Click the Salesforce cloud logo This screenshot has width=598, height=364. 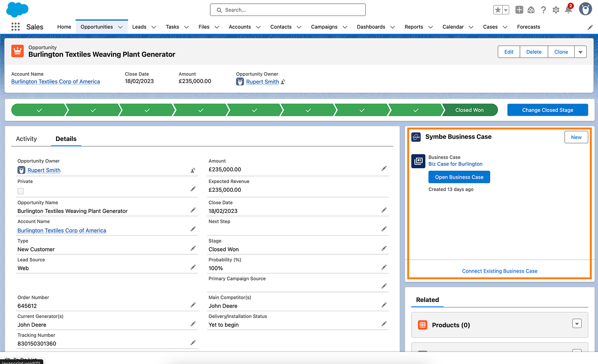[17, 9]
